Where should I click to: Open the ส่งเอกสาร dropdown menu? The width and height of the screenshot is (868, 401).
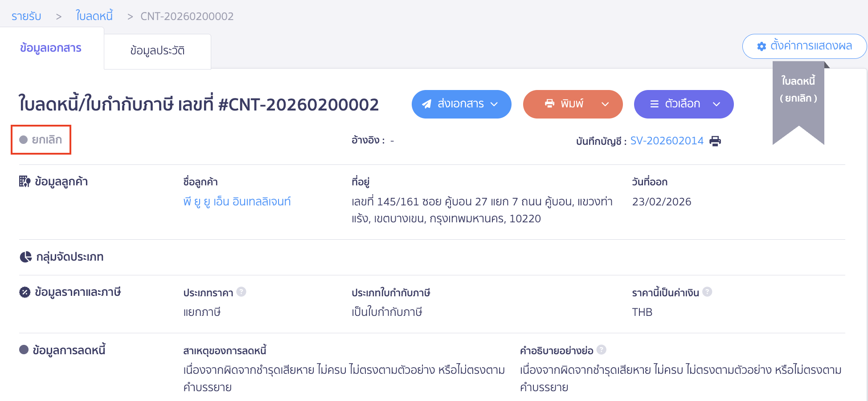coord(495,104)
